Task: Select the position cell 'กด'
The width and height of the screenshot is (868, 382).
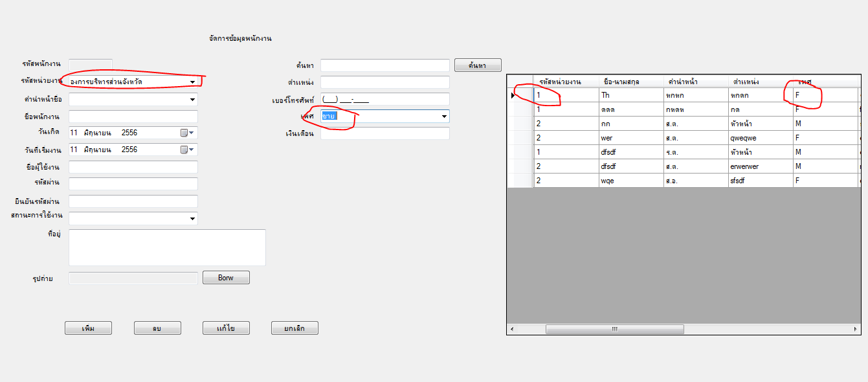Action: tap(761, 109)
